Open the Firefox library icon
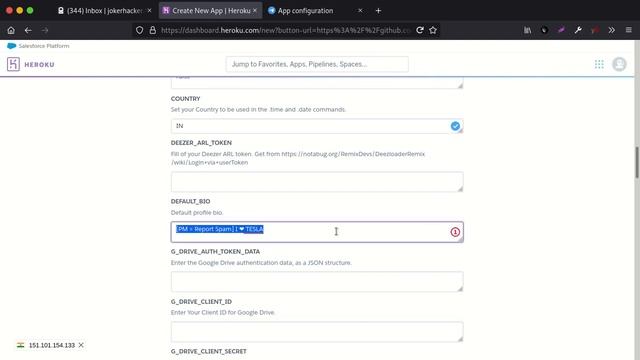This screenshot has height=360, width=640. (528, 30)
